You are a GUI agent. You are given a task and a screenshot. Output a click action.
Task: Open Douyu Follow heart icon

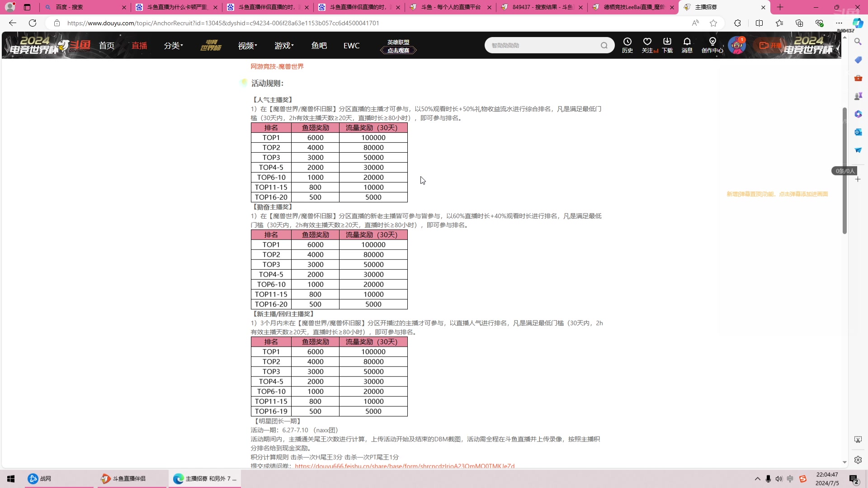click(647, 45)
